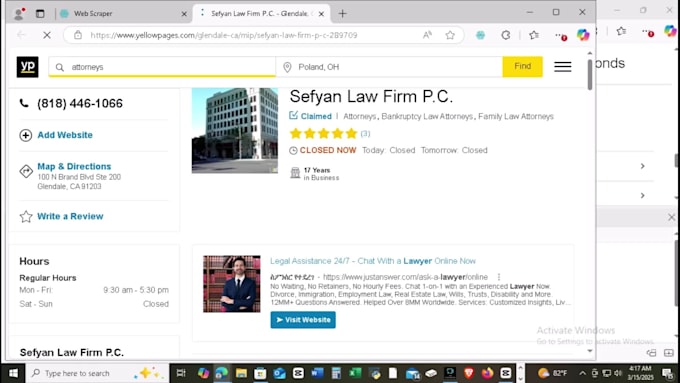Show hidden system tray icons
This screenshot has height=383, width=680.
582,373
